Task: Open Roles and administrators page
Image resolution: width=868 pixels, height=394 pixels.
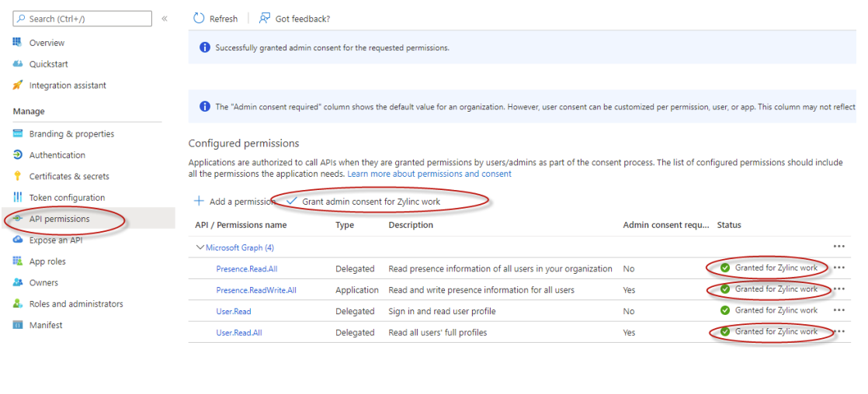Action: (x=76, y=304)
